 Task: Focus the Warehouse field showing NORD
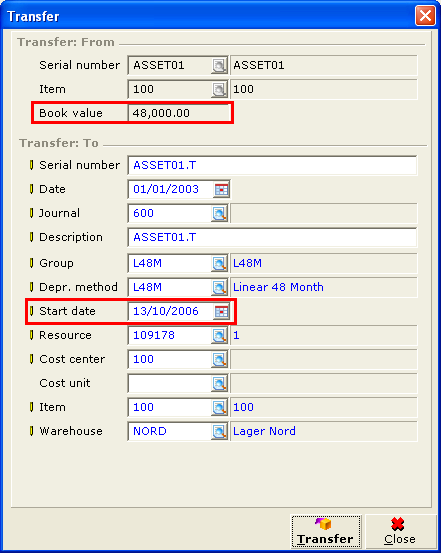click(x=170, y=431)
